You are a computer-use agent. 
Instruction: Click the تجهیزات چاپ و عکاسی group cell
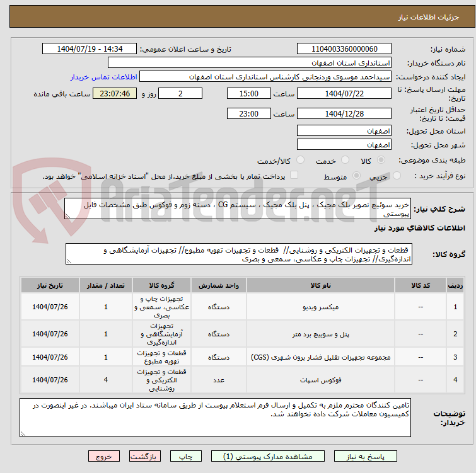coord(161,307)
